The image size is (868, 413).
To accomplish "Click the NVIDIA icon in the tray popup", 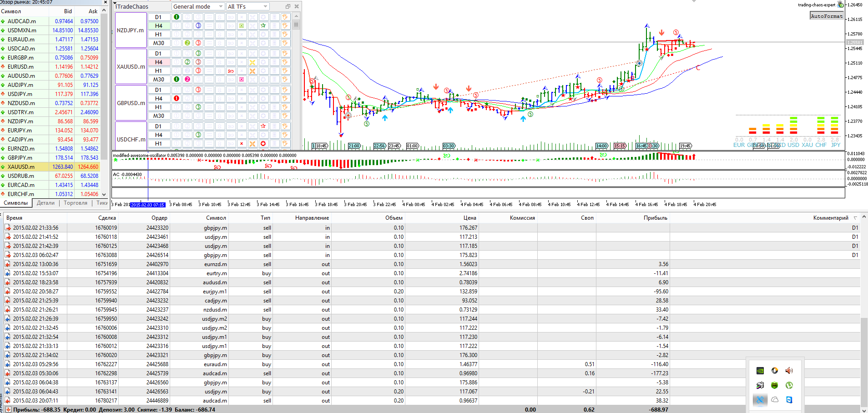I will pos(760,371).
